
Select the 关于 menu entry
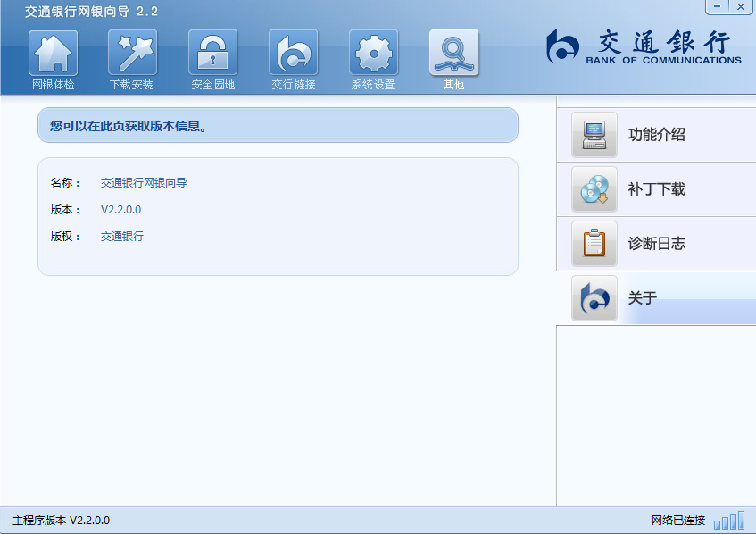click(x=656, y=298)
